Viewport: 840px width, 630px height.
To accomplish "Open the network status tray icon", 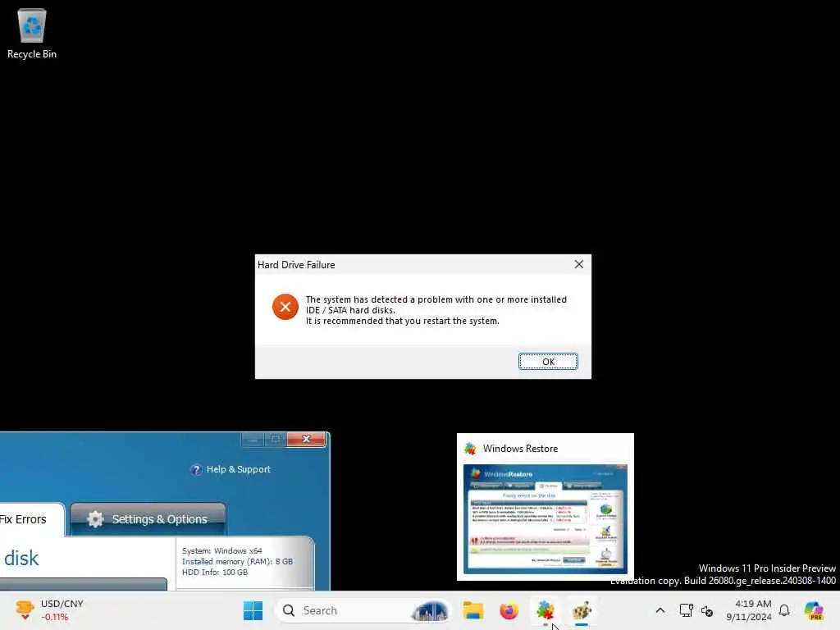I will [x=686, y=610].
